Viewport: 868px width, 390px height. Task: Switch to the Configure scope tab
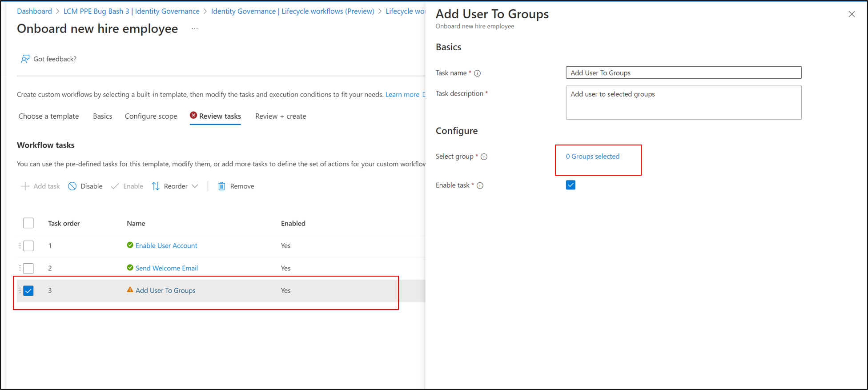[151, 116]
